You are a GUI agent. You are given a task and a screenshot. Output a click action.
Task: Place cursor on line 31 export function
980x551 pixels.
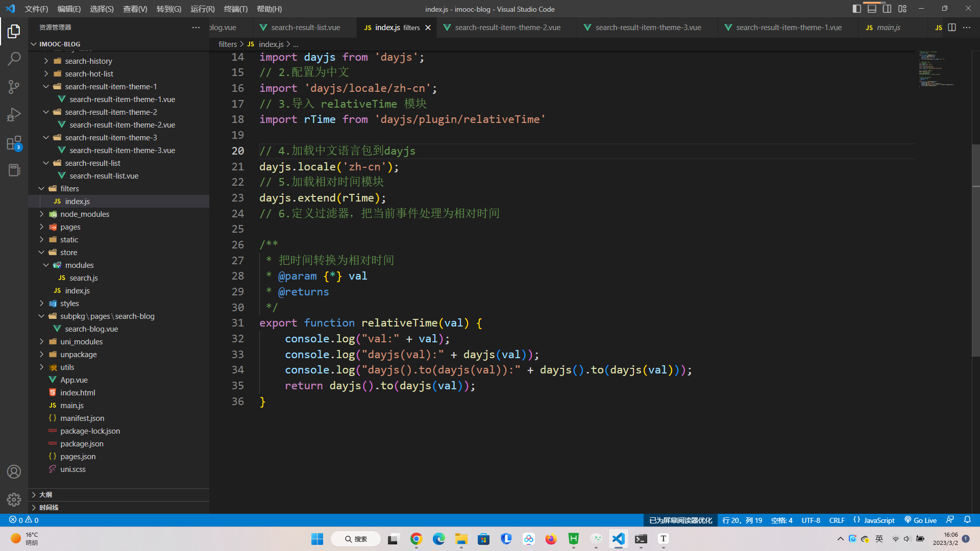(x=370, y=323)
